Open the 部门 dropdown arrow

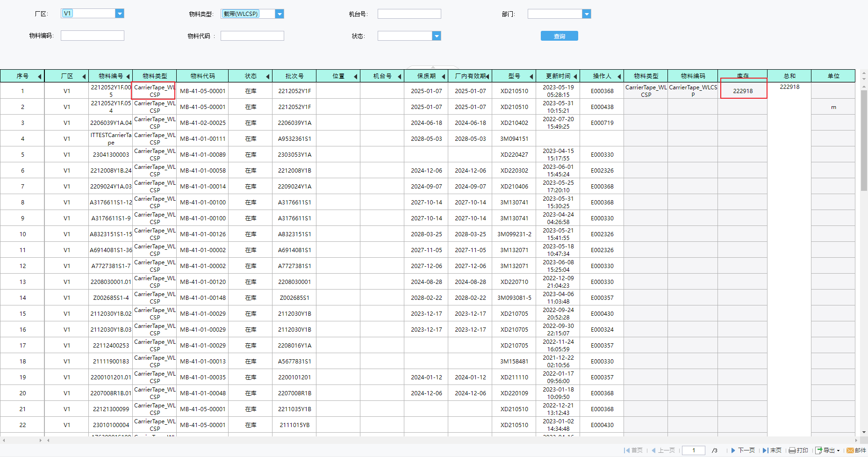[x=587, y=14]
